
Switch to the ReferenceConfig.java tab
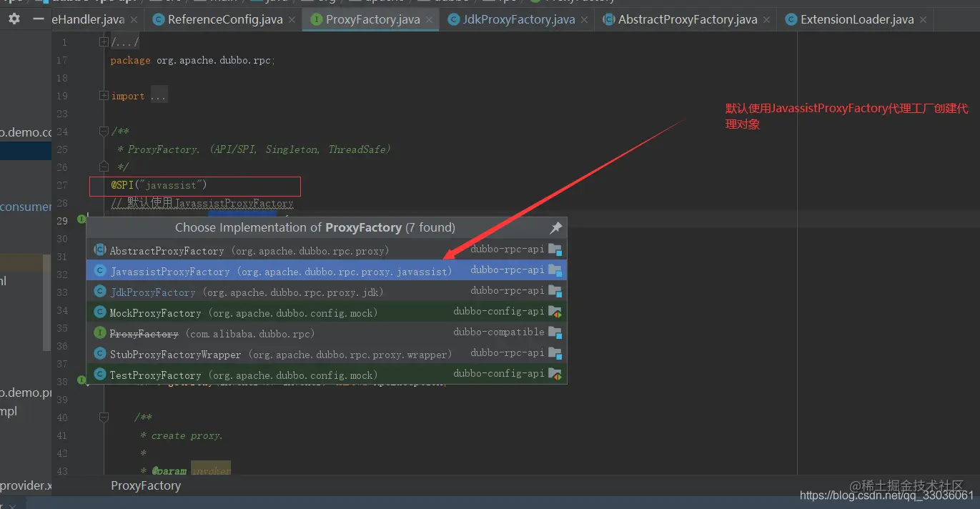click(x=224, y=19)
